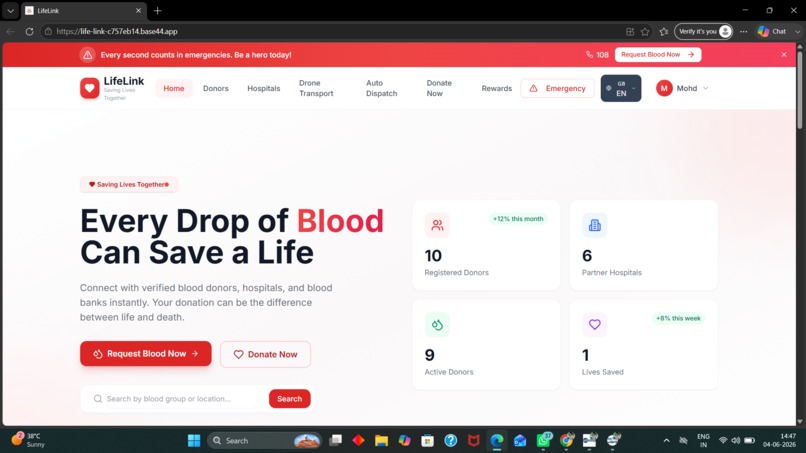
Task: Open the Copilot Chat button
Action: [x=772, y=31]
